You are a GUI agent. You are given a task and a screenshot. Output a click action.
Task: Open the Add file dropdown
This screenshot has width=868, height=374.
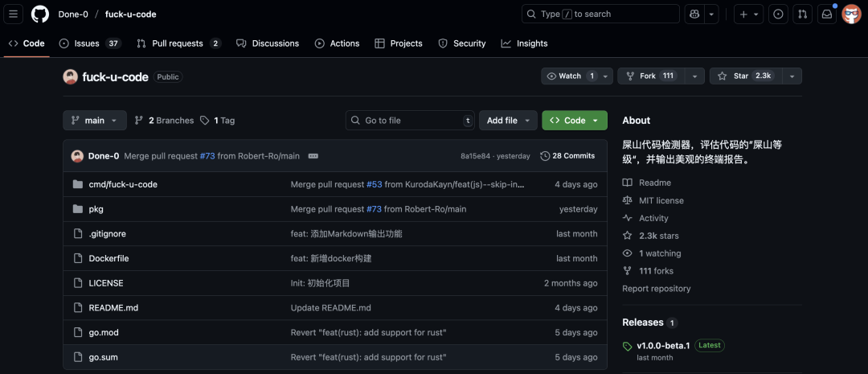pos(508,120)
